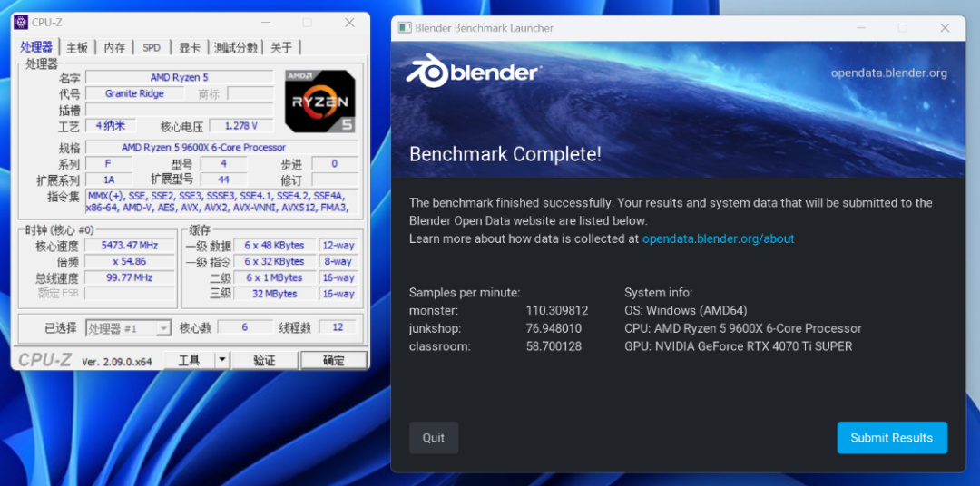Image resolution: width=980 pixels, height=486 pixels.
Task: Click the 一级 指令 cache value 6 x 32 KBytes
Action: [x=274, y=261]
